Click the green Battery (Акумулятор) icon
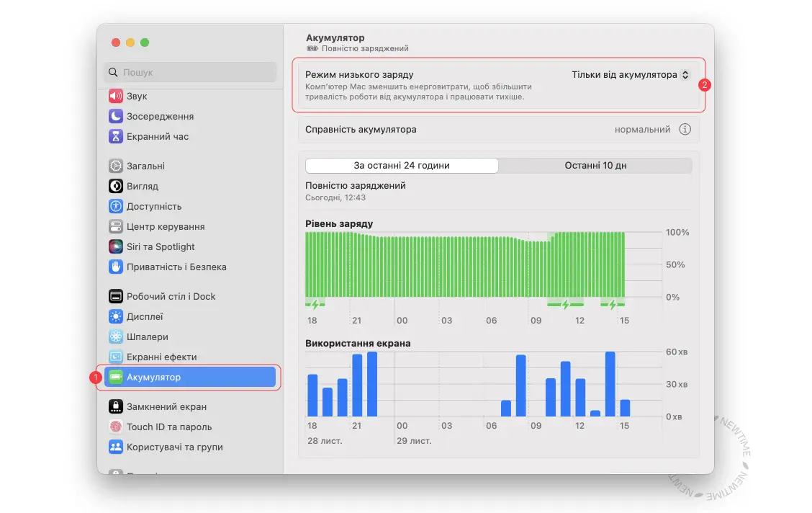This screenshot has width=812, height=513. click(115, 377)
